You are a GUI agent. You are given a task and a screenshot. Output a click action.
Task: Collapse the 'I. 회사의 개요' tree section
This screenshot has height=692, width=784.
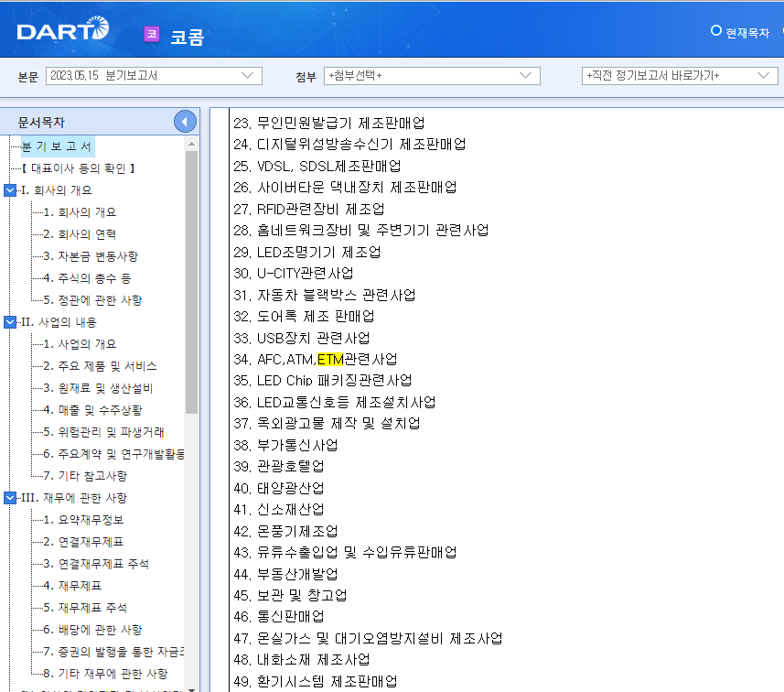[x=9, y=190]
